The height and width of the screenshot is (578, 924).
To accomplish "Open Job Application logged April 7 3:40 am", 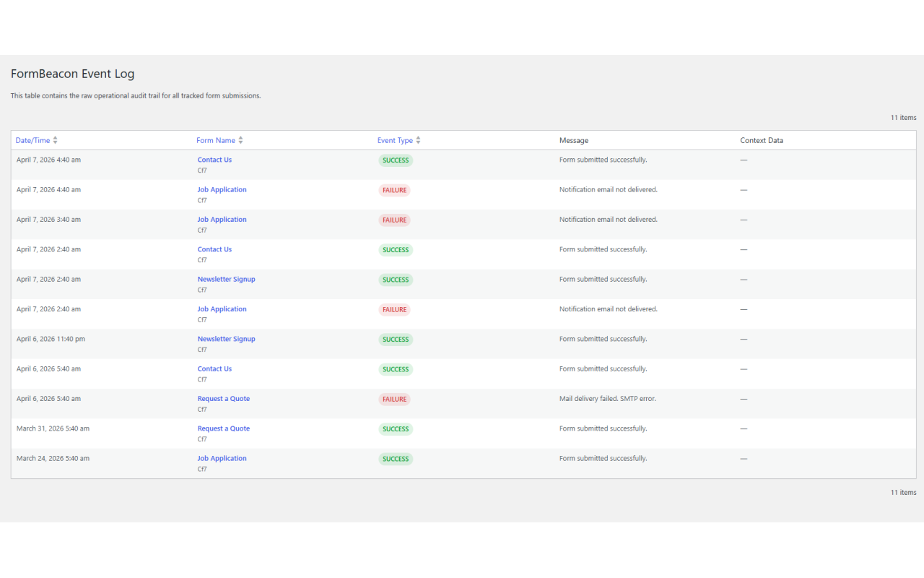I will (x=222, y=220).
